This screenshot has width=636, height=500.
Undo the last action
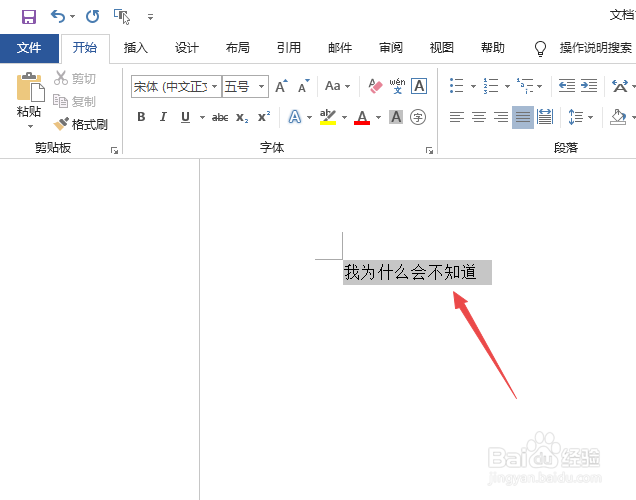(x=58, y=17)
